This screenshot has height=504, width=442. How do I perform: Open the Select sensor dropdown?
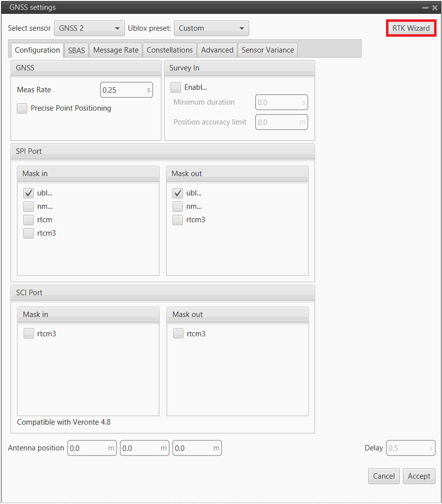click(x=89, y=28)
